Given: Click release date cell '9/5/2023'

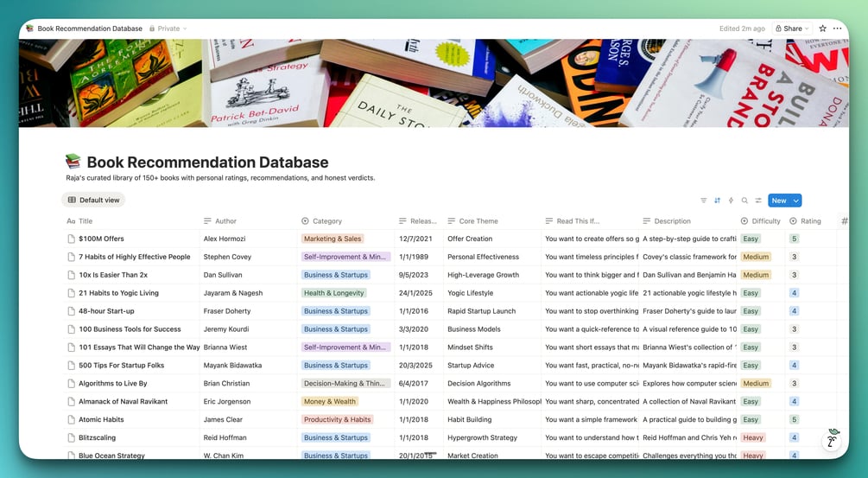Looking at the screenshot, I should click(414, 275).
